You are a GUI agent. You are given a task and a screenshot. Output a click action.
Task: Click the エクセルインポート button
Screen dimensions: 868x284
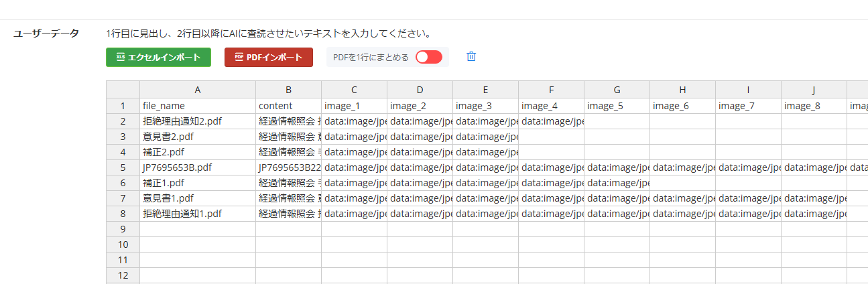(x=158, y=57)
